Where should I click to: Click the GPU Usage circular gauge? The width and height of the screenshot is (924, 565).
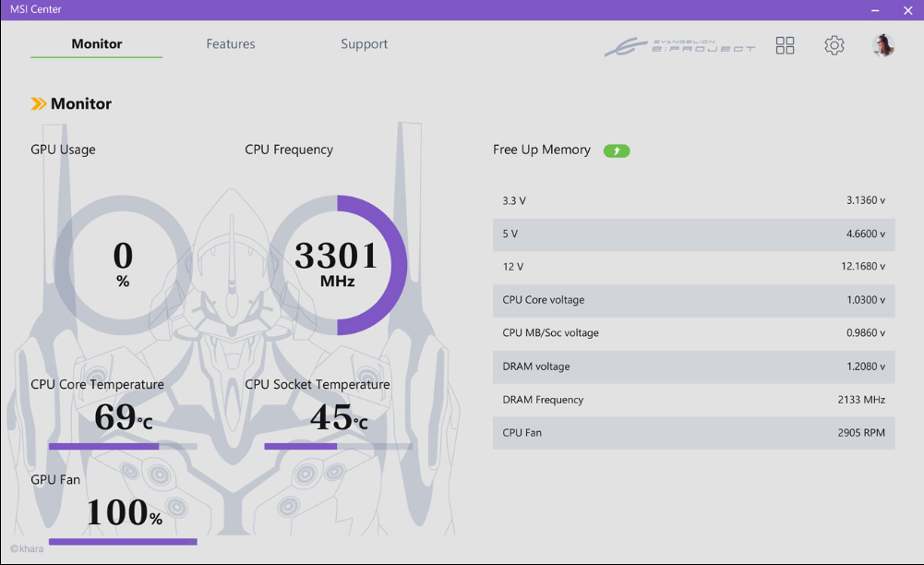(x=123, y=265)
